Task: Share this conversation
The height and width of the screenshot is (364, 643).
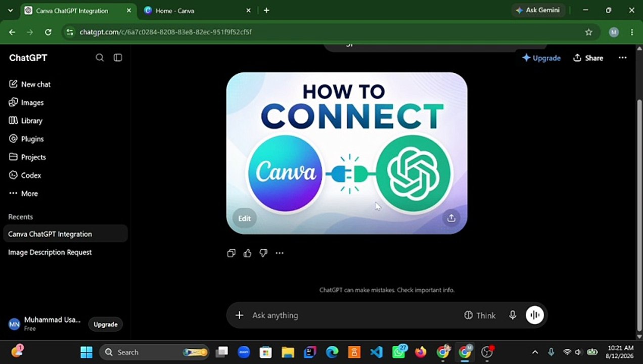Action: point(588,58)
